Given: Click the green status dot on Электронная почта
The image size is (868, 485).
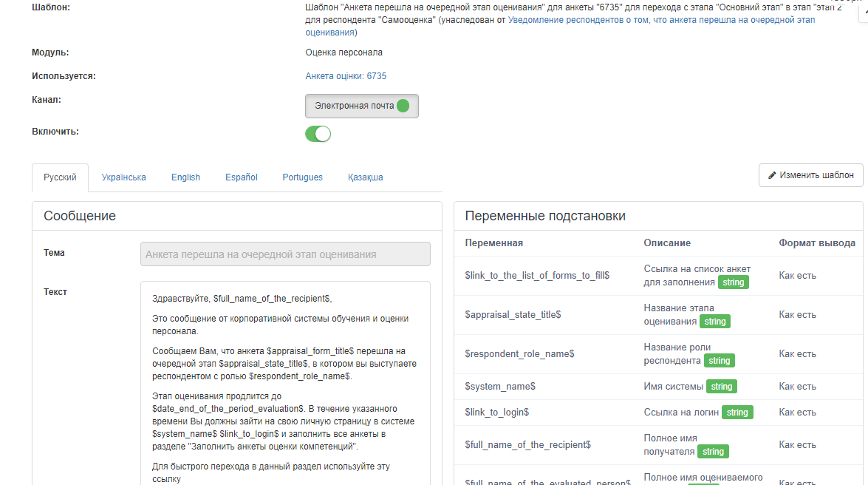Looking at the screenshot, I should [x=403, y=106].
